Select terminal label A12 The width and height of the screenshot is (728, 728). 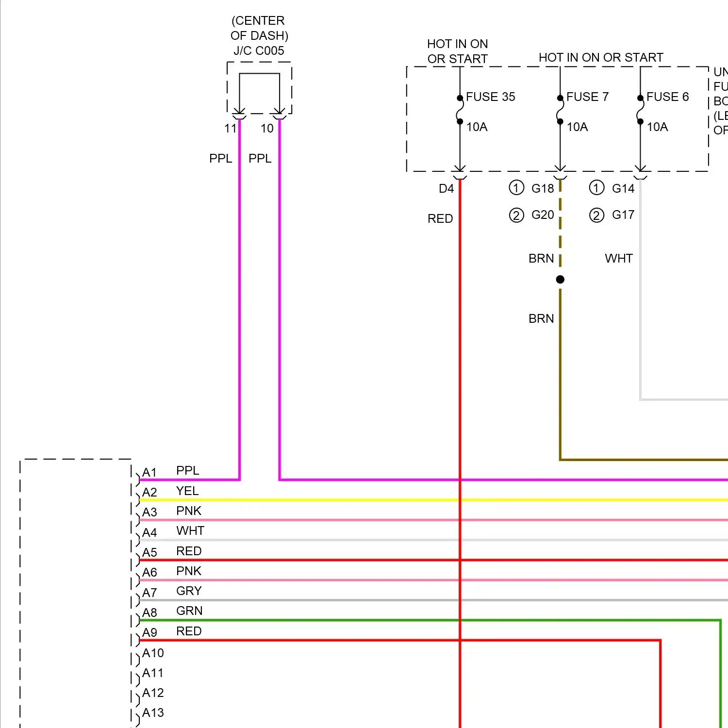coord(153,693)
